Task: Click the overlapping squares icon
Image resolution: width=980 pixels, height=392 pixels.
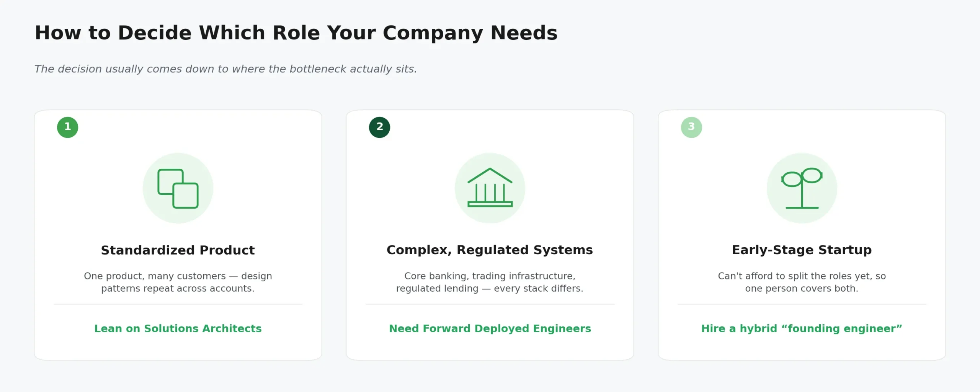Action: [x=178, y=188]
